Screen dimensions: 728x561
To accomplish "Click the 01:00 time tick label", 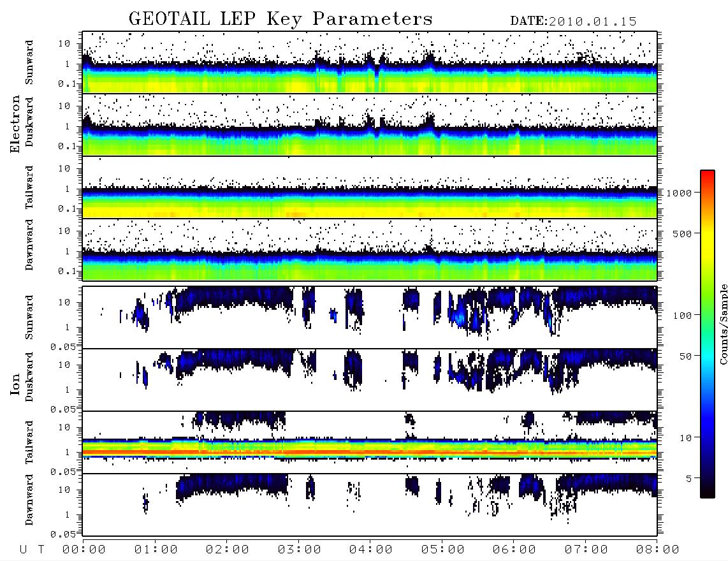I will click(156, 550).
